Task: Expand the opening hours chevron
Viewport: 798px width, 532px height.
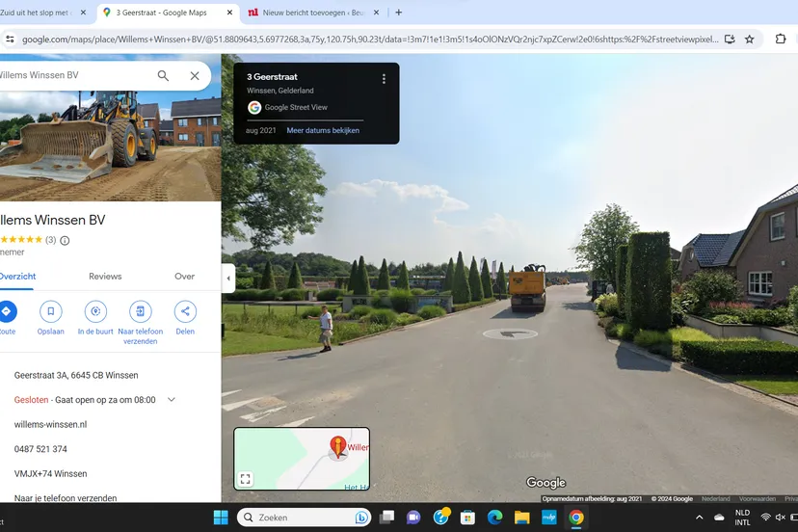Action: point(172,400)
